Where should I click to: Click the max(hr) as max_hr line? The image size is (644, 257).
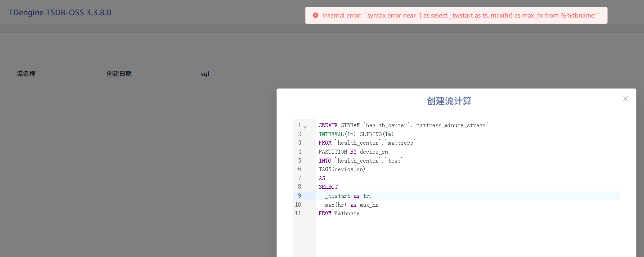click(x=351, y=204)
